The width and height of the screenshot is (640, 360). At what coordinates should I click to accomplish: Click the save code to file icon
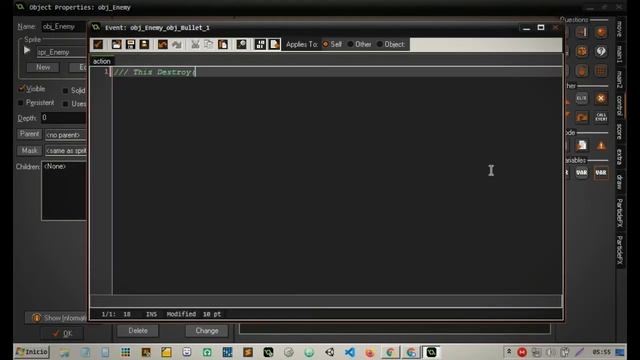(130, 44)
